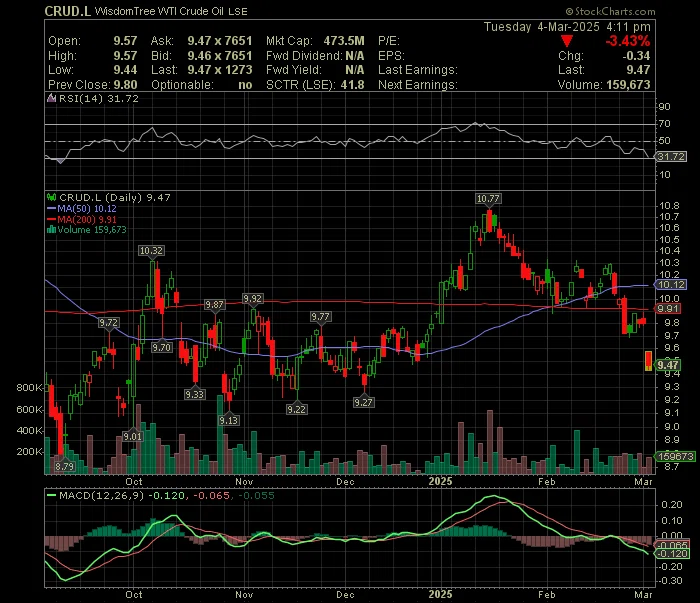Click the 10.12 MA(50) axis tag
The image size is (700, 603).
(x=671, y=285)
